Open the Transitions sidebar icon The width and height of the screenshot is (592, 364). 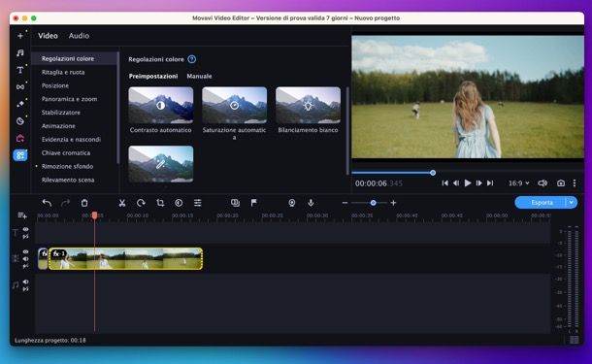(x=20, y=87)
